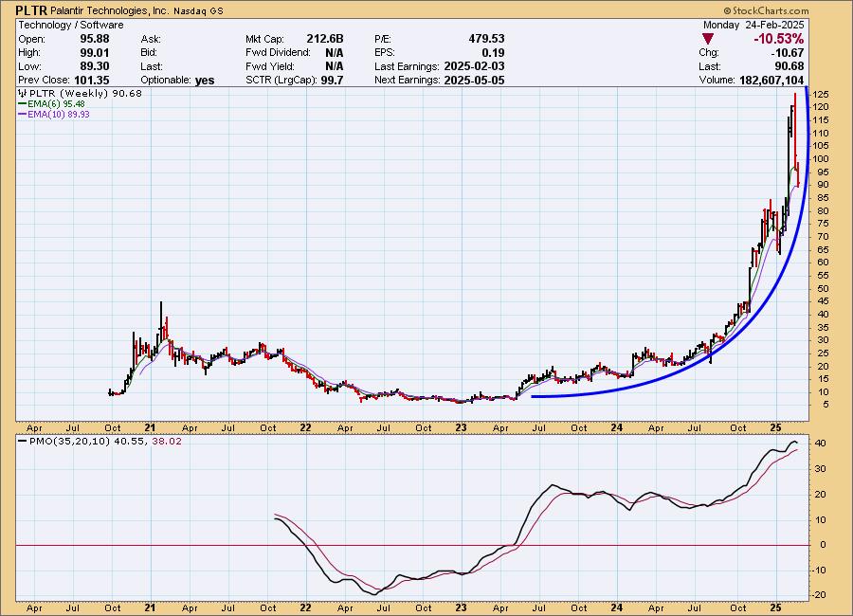The image size is (853, 616).
Task: Click the black PMO legend line marker
Action: pos(23,442)
